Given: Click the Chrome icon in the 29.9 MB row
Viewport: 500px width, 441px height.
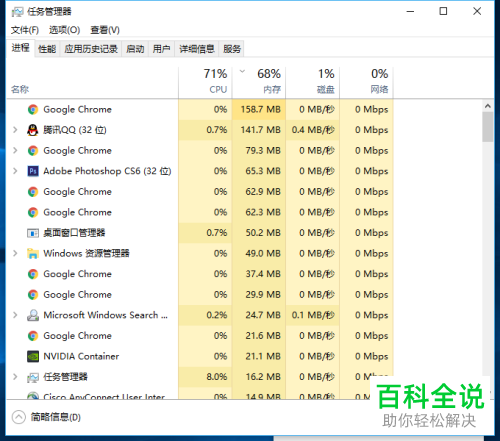Looking at the screenshot, I should (x=33, y=295).
